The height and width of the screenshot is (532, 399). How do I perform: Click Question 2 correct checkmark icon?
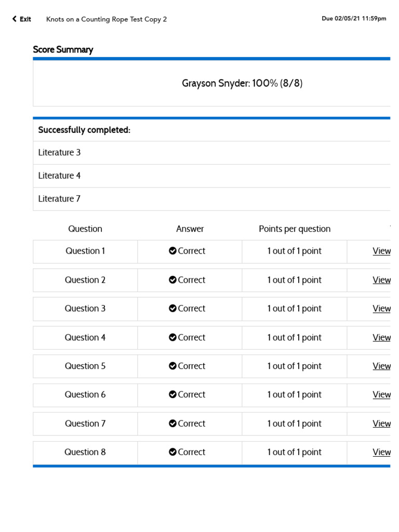point(172,280)
